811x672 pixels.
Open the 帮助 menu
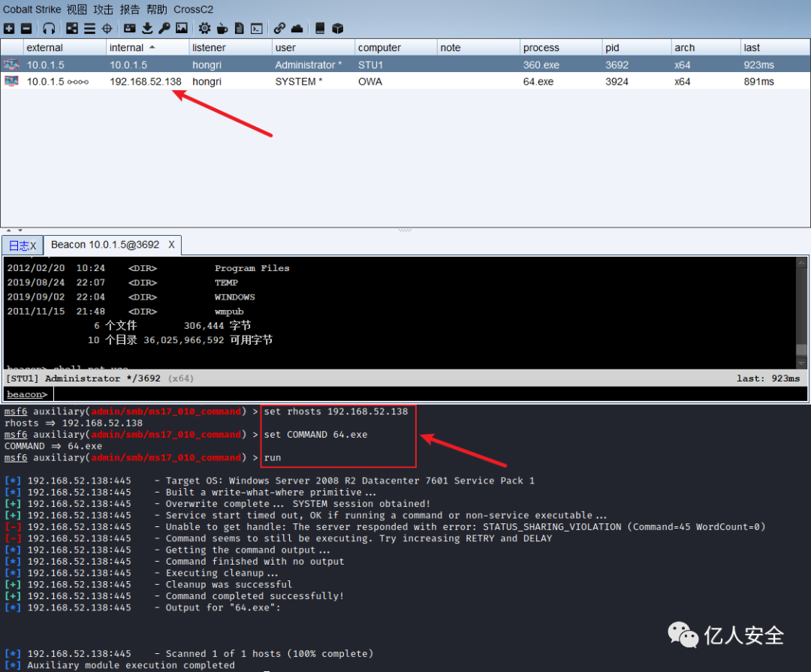click(x=157, y=9)
